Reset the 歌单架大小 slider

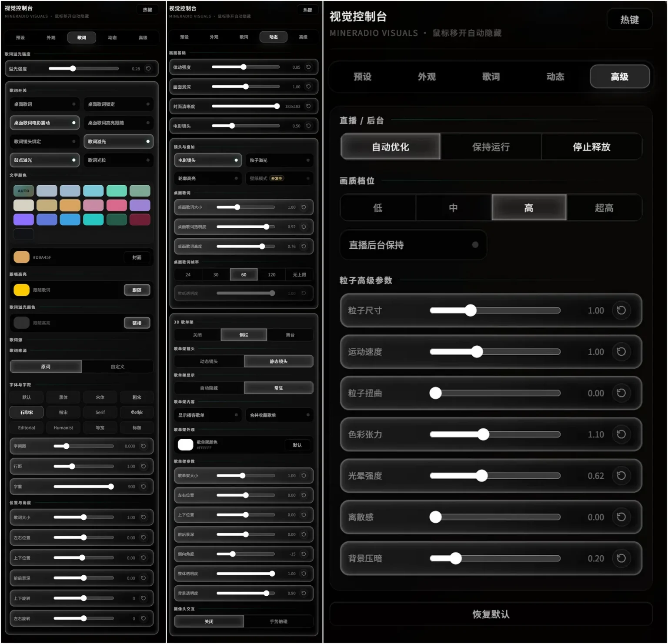[x=304, y=475]
